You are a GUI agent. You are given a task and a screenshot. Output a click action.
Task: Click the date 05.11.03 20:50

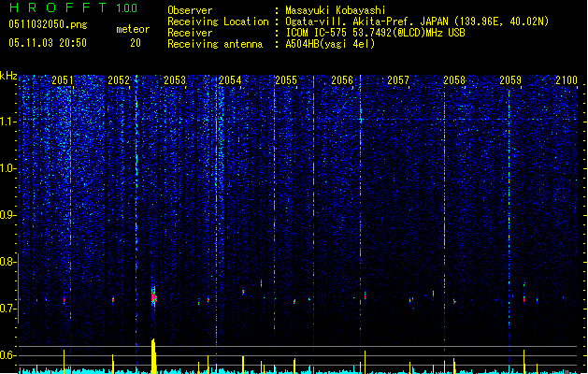point(48,43)
